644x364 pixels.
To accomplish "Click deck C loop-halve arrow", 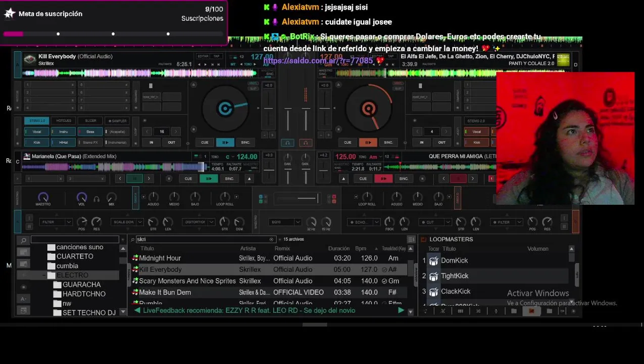I will click(x=120, y=178).
